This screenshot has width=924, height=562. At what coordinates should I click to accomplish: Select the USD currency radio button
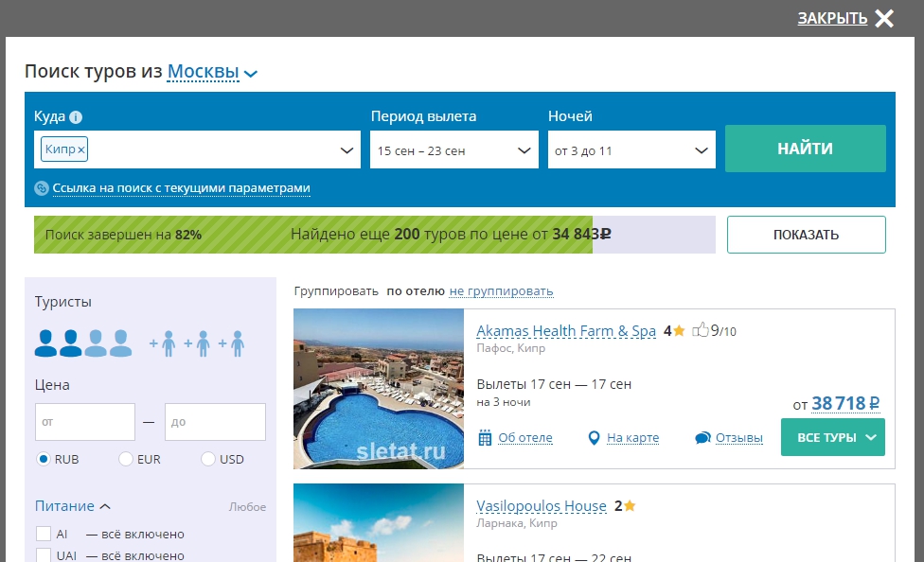tap(208, 459)
